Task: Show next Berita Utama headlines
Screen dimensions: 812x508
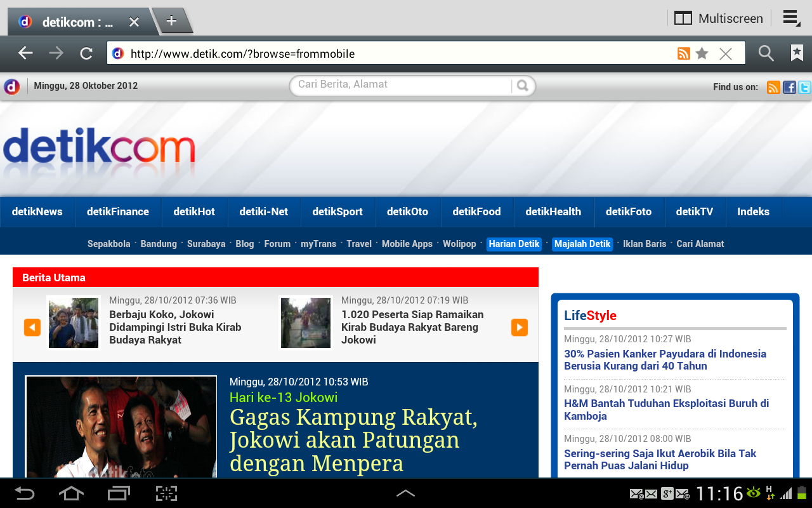Action: click(519, 327)
